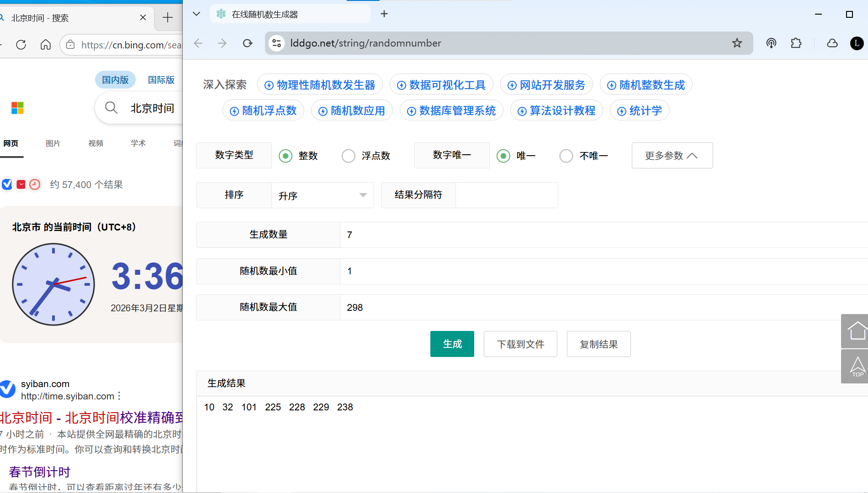
Task: Open 随机浮点数 suggestion link
Action: [263, 110]
